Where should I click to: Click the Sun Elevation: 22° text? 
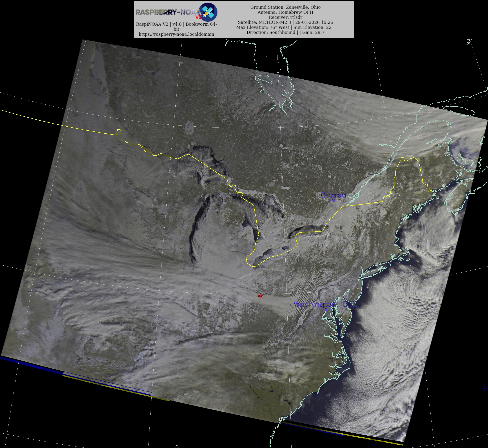[313, 27]
